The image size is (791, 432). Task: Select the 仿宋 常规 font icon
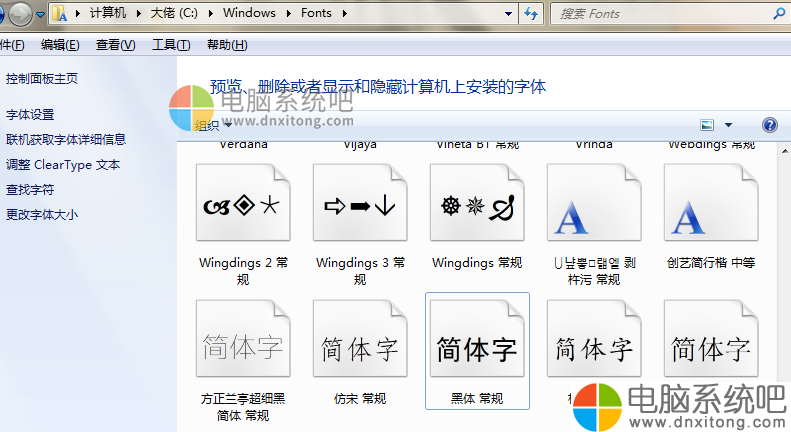pos(360,339)
